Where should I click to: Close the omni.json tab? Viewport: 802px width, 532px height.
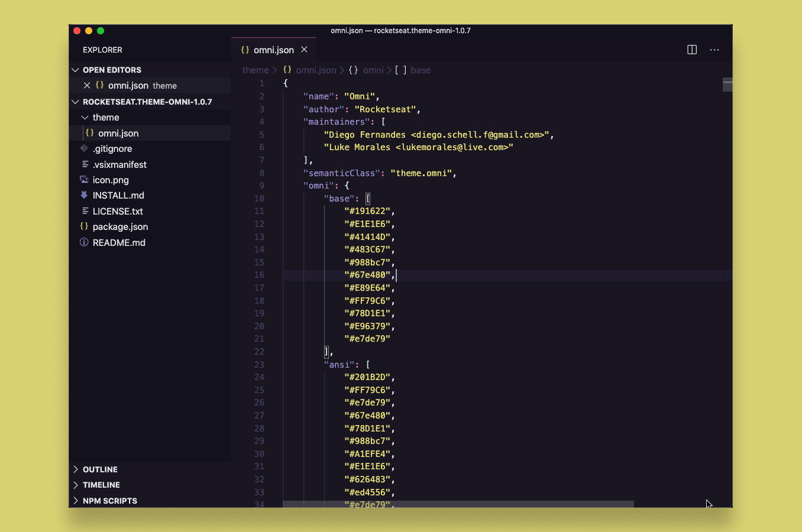tap(304, 50)
